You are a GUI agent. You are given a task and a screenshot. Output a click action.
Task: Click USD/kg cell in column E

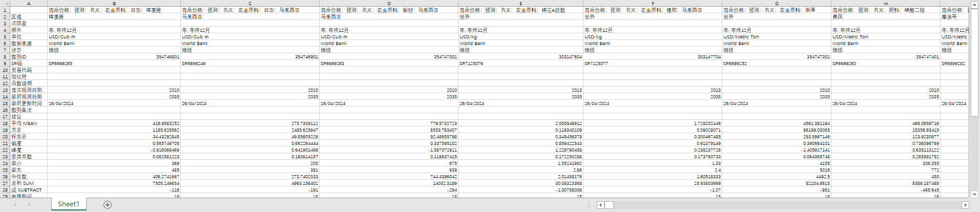point(521,37)
